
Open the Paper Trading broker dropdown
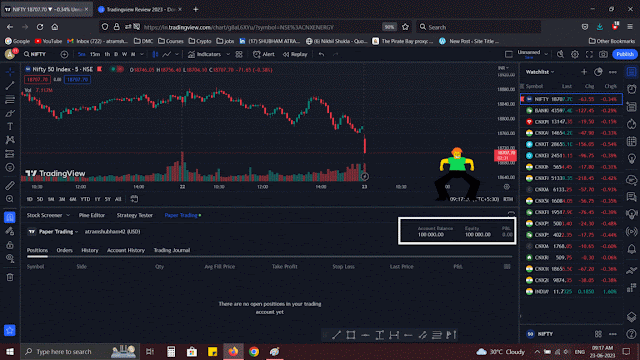(x=53, y=231)
